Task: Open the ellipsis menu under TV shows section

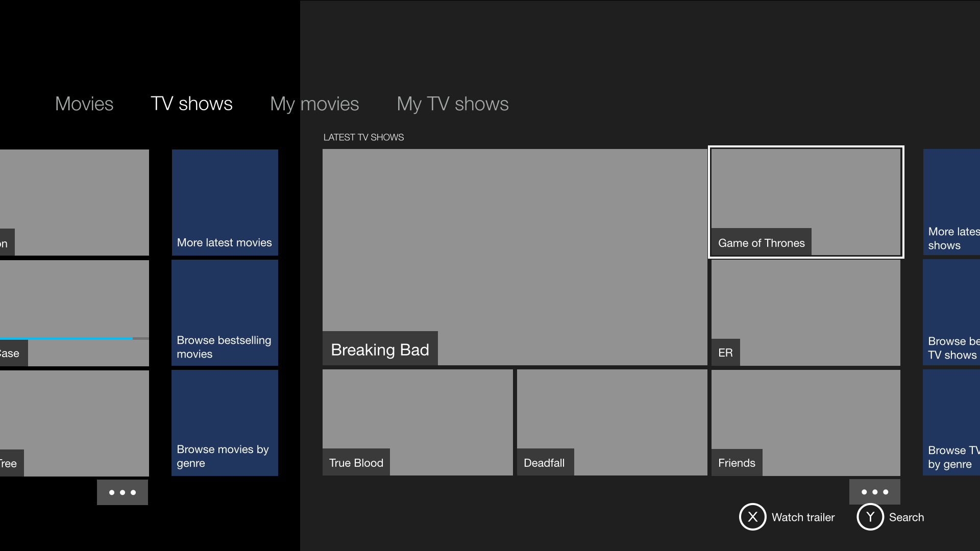Action: coord(875,492)
